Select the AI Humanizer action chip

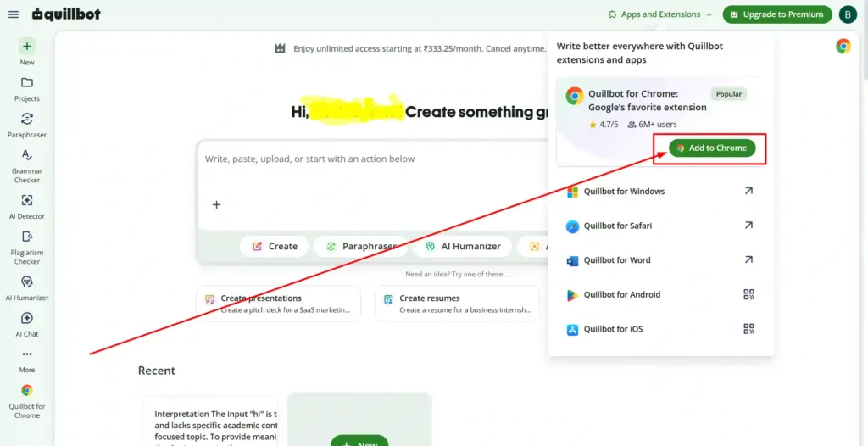tap(463, 246)
